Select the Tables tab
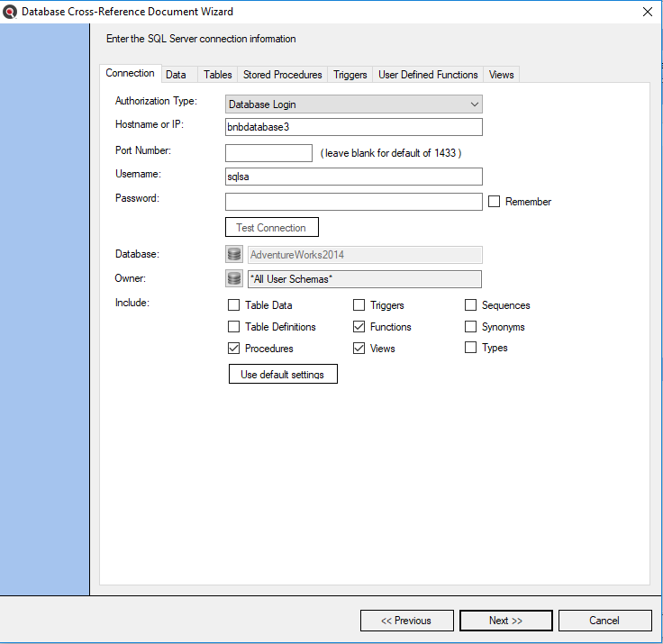Image resolution: width=663 pixels, height=644 pixels. 217,75
